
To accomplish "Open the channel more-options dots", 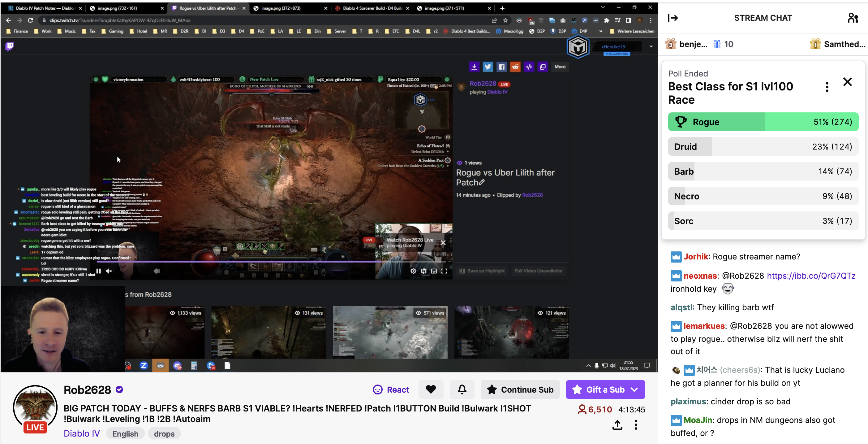I will pyautogui.click(x=636, y=424).
